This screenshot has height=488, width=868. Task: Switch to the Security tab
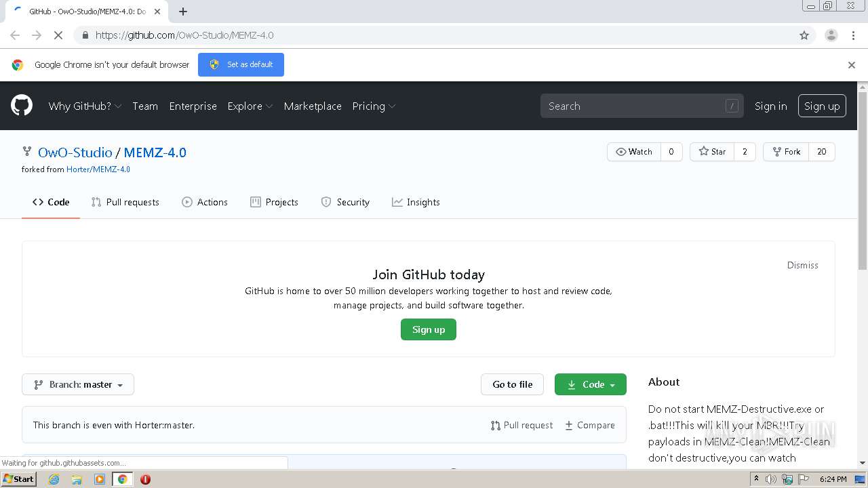[x=345, y=202]
